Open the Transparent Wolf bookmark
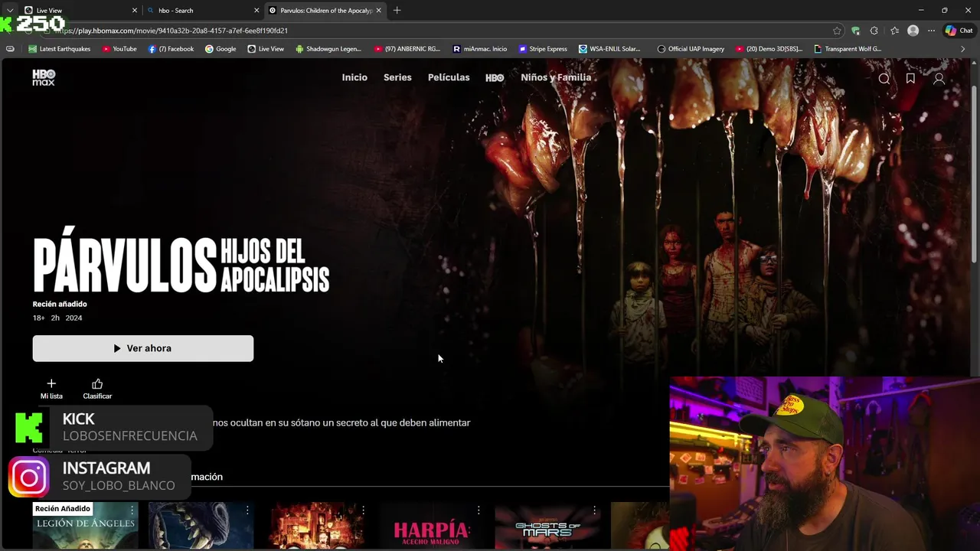This screenshot has width=980, height=551. (x=848, y=49)
